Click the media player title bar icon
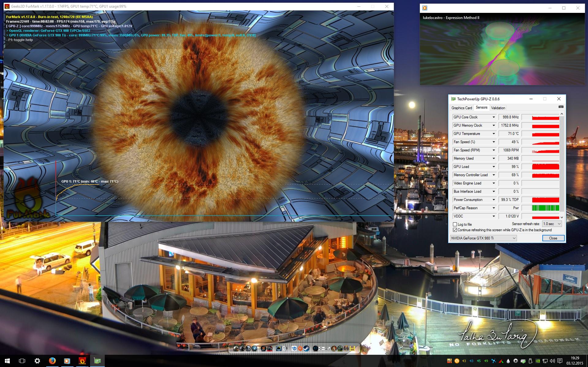Screen dimensions: 588x367 click(425, 8)
